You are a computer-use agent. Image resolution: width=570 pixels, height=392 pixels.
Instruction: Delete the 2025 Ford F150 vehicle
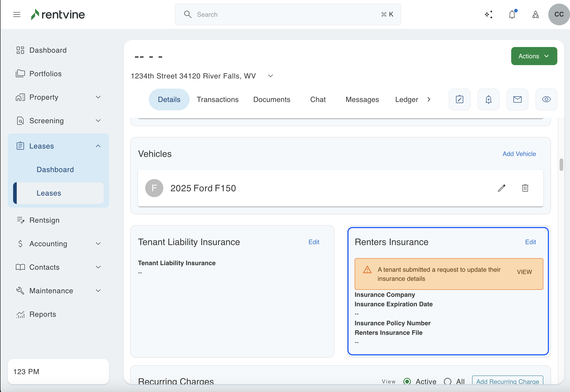click(x=525, y=188)
